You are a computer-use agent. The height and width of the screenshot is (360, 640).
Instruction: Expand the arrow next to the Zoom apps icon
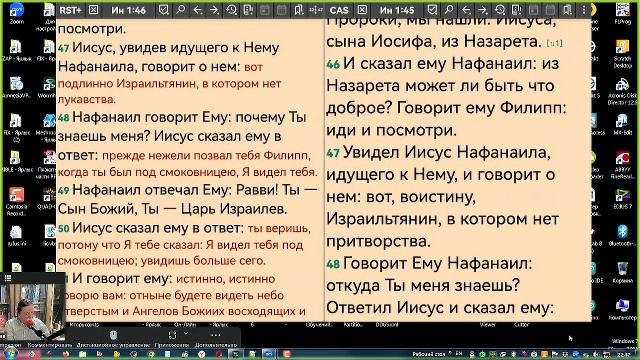pos(186,333)
